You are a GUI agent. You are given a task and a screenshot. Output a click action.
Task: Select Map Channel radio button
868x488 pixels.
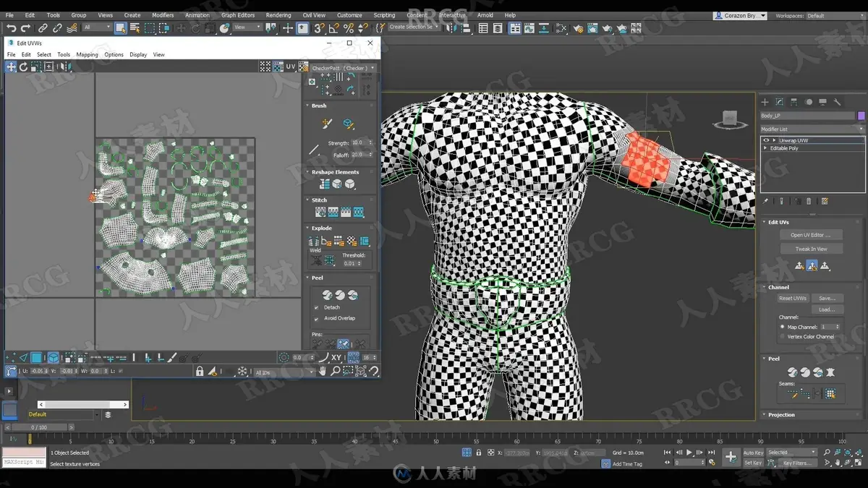coord(783,327)
